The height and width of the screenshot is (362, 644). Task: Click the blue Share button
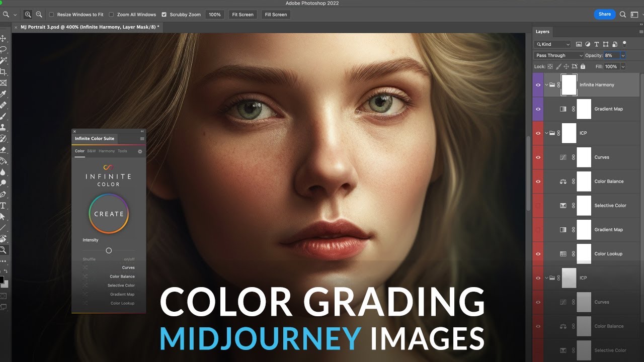coord(605,15)
